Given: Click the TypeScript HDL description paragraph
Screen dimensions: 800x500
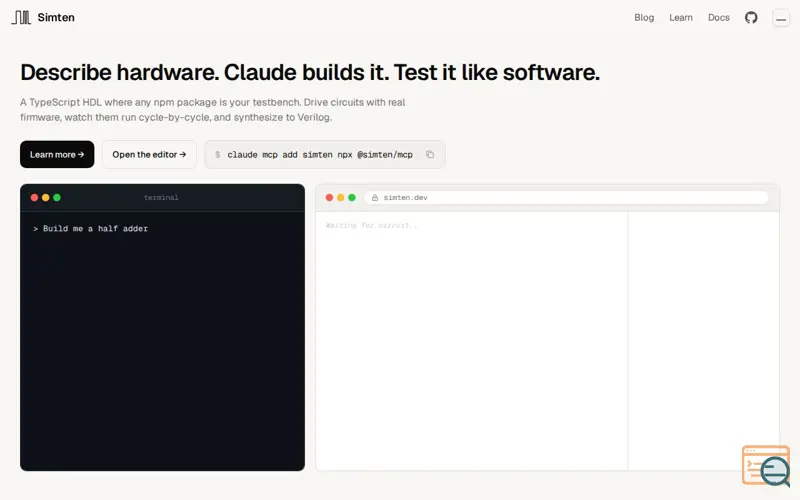Looking at the screenshot, I should [213, 110].
